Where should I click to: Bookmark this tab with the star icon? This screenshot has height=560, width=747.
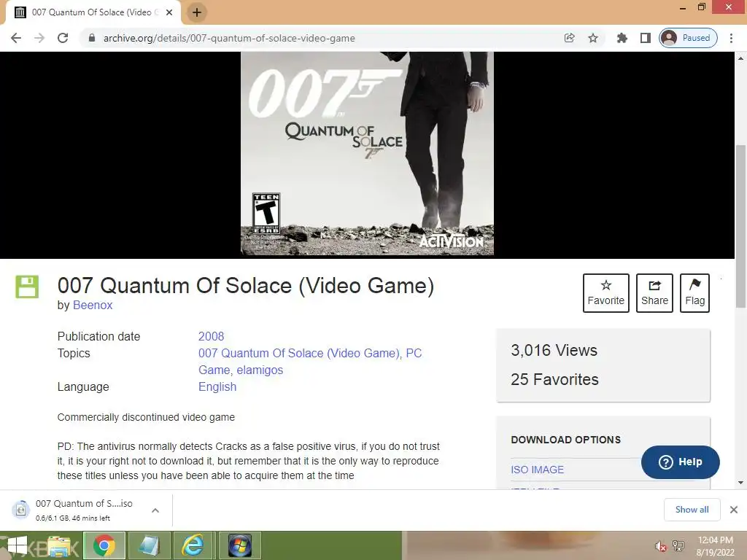pyautogui.click(x=593, y=38)
